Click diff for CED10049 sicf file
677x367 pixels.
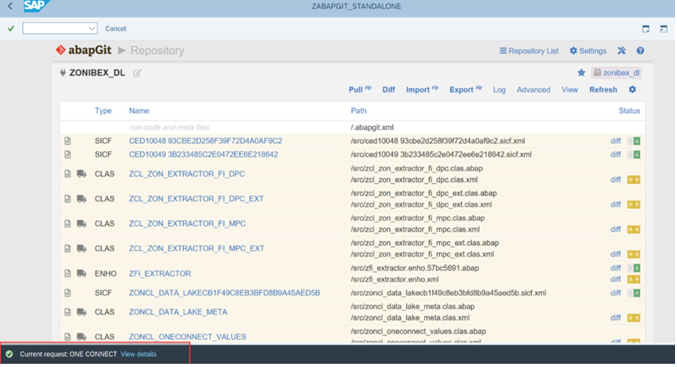tap(615, 155)
